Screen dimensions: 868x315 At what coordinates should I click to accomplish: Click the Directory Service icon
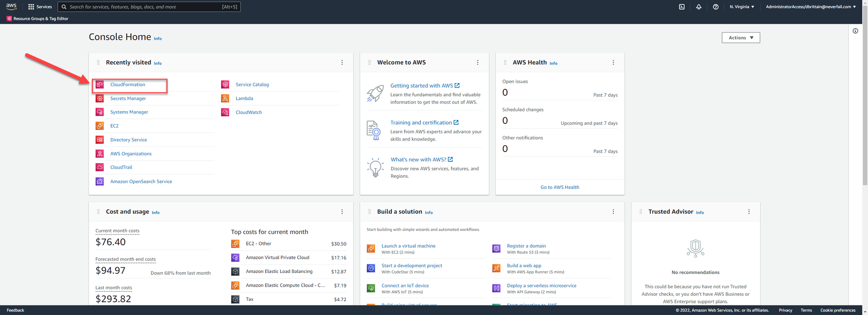pos(99,140)
